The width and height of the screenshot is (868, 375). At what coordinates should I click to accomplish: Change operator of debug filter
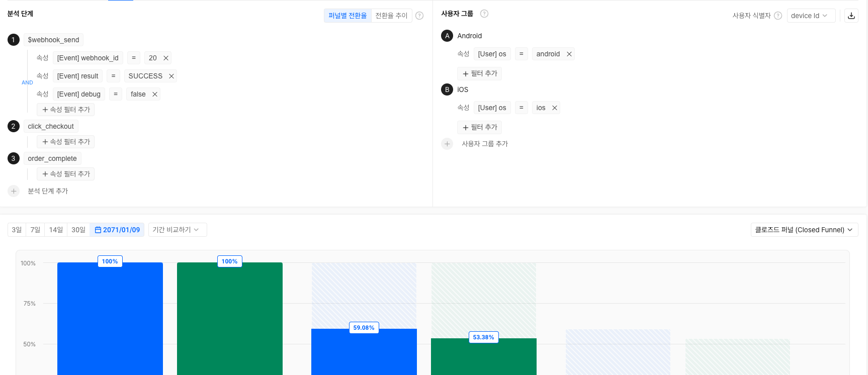[x=116, y=94]
